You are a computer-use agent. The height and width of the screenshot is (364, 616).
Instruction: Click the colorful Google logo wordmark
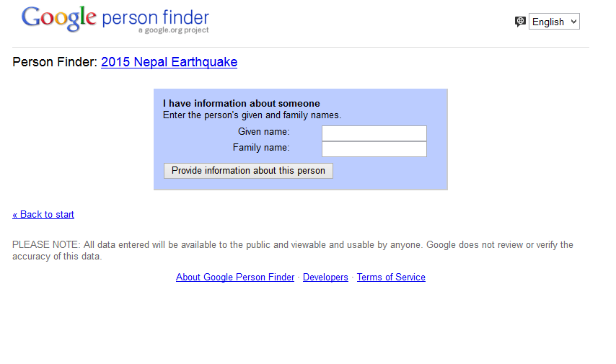tap(59, 18)
